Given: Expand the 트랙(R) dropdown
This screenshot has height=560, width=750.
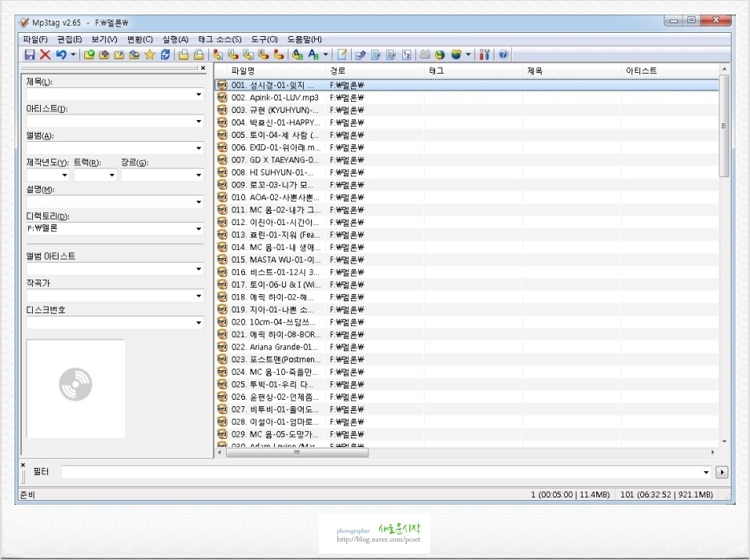Looking at the screenshot, I should coord(112,175).
